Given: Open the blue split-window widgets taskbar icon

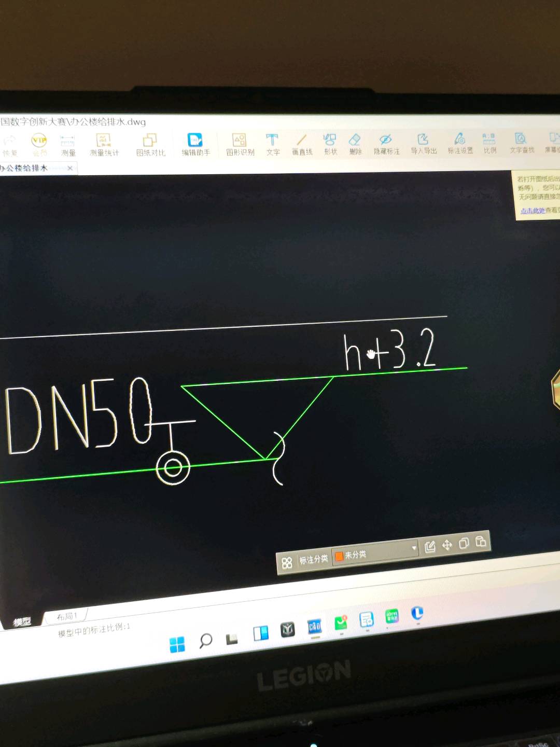Looking at the screenshot, I should pos(261,633).
